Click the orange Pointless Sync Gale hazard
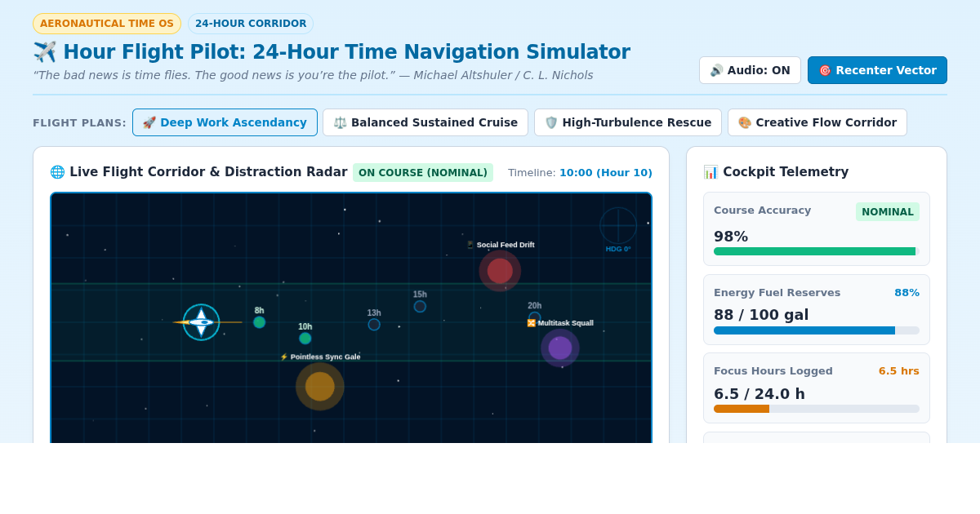This screenshot has width=980, height=514. (x=320, y=387)
